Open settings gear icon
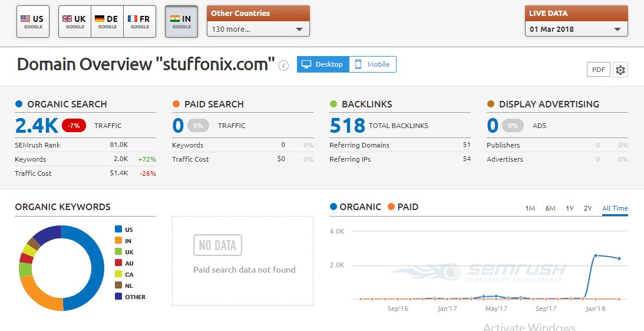The height and width of the screenshot is (331, 644). [x=620, y=70]
